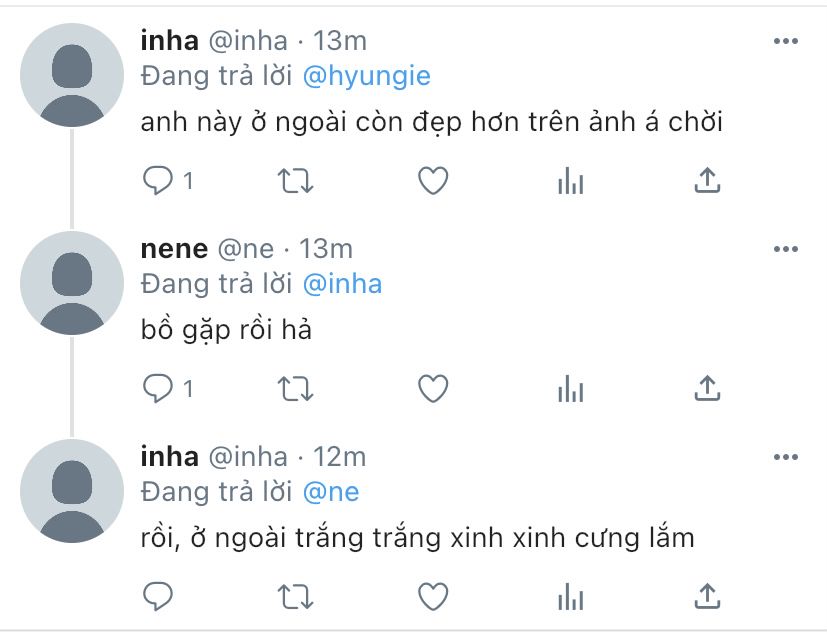The image size is (827, 634).
Task: Open nene's profile avatar
Action: 72,283
